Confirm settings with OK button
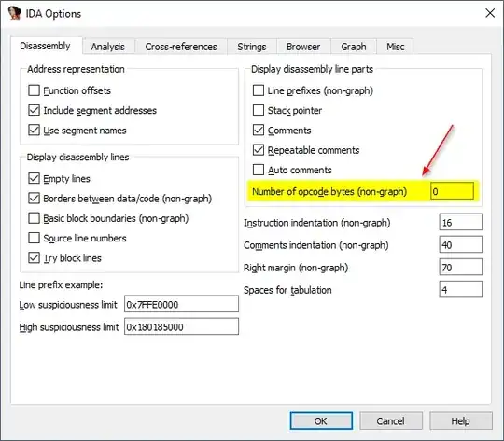The height and width of the screenshot is (441, 504). coord(321,420)
